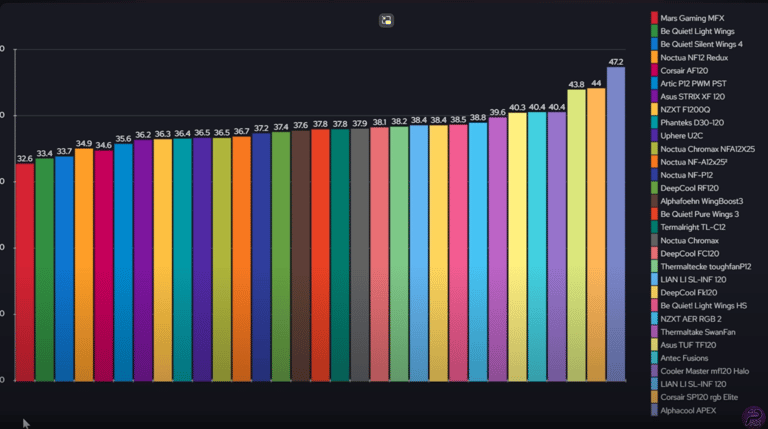Viewport: 768px width, 429px height.
Task: Select the tallest bar labeled 47.2
Action: click(616, 224)
